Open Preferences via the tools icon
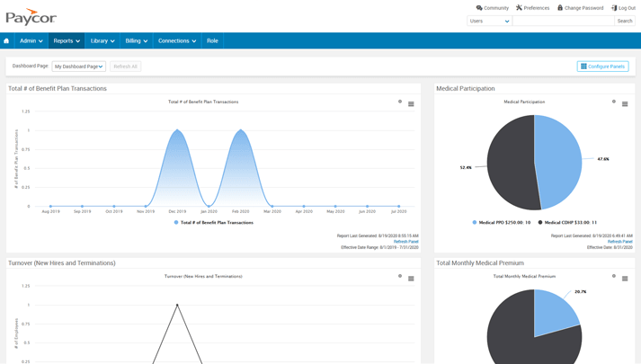 coord(519,8)
